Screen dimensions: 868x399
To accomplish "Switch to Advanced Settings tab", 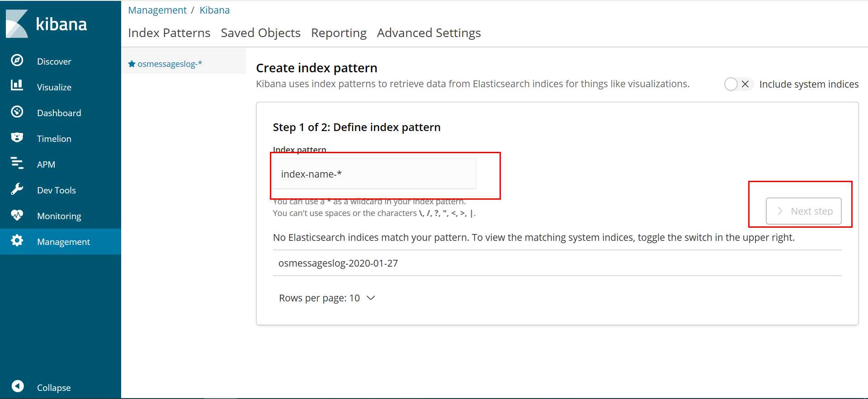I will tap(429, 33).
